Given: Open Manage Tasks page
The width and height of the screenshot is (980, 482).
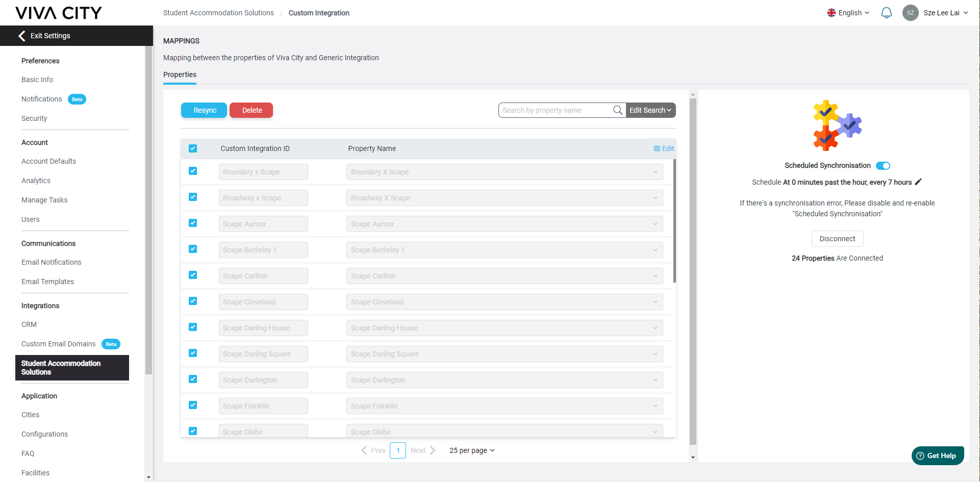Looking at the screenshot, I should (x=44, y=200).
